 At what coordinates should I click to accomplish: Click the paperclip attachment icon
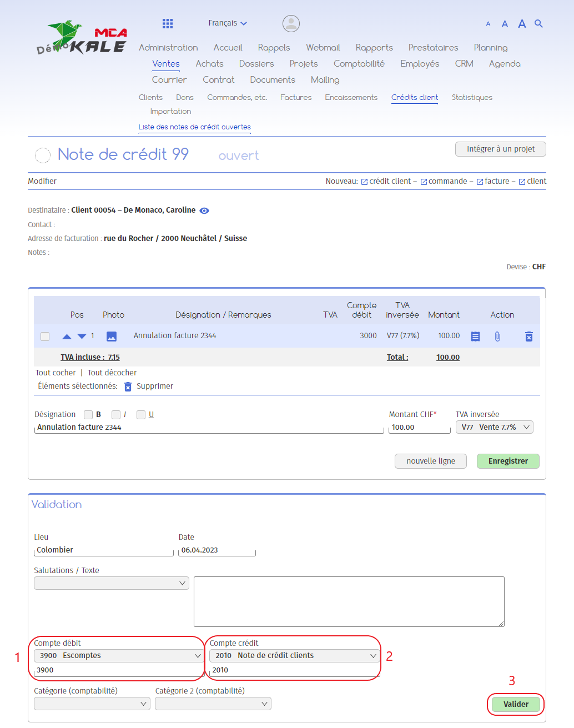[497, 337]
